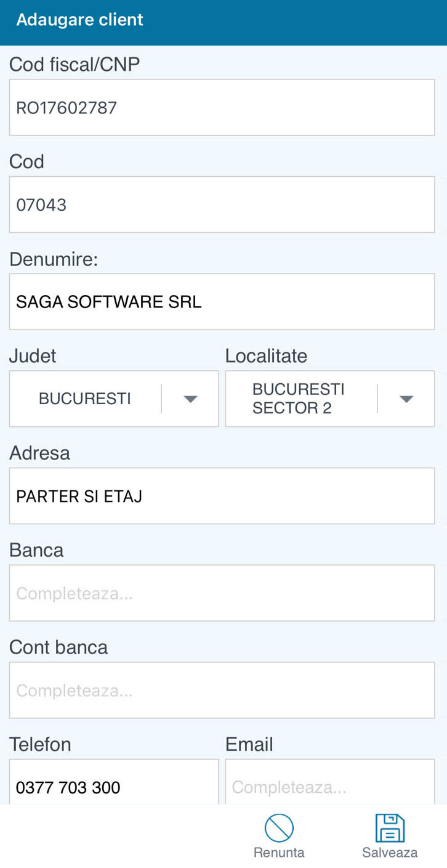Tap the Cod fiscal/CNP label
This screenshot has height=868, width=447.
(74, 64)
